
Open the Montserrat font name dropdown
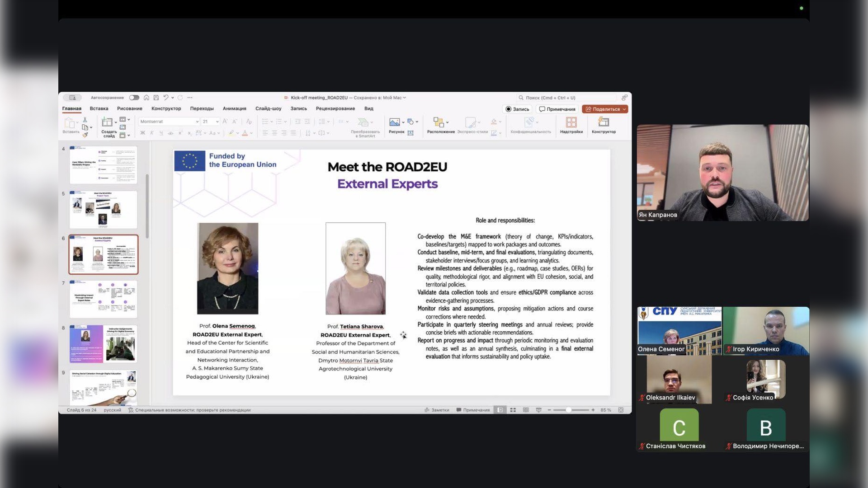coord(197,122)
